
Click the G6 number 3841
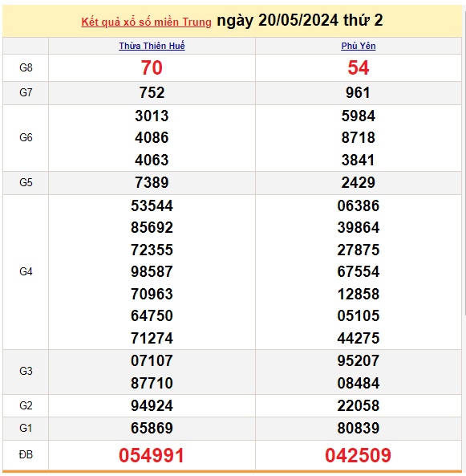click(359, 160)
